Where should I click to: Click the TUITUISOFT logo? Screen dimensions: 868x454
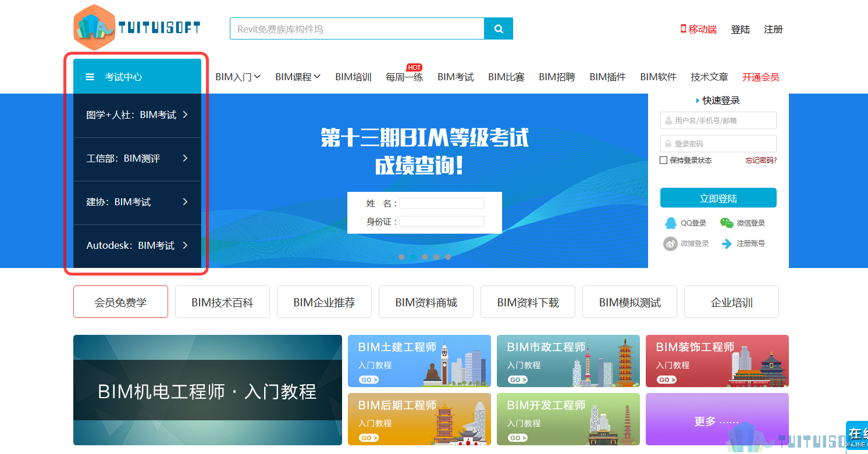[137, 27]
